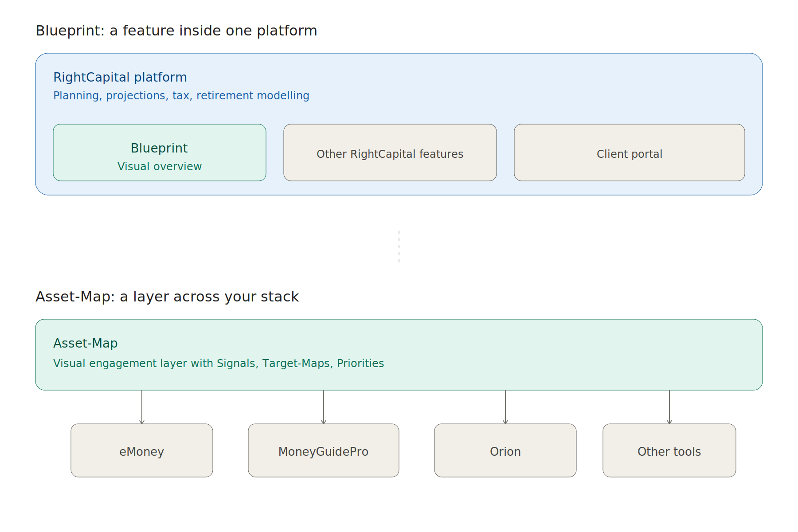The height and width of the screenshot is (532, 798).
Task: Click the Asset-Map title inside the green layer
Action: coord(85,343)
